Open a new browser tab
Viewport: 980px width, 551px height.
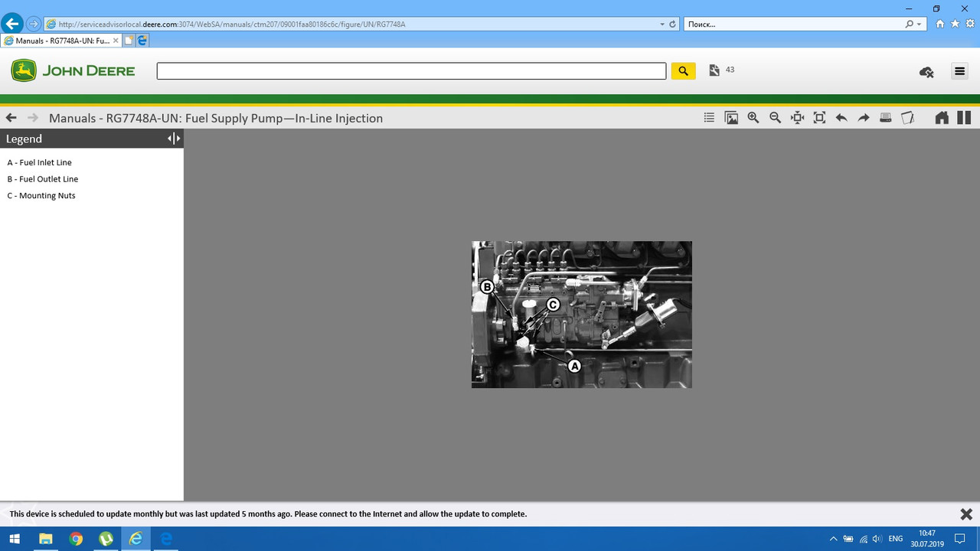coord(129,41)
